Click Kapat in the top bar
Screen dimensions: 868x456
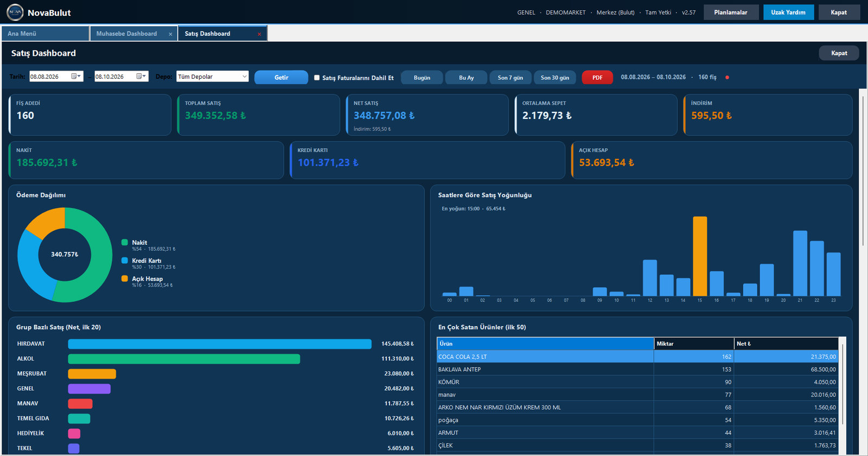tap(839, 12)
